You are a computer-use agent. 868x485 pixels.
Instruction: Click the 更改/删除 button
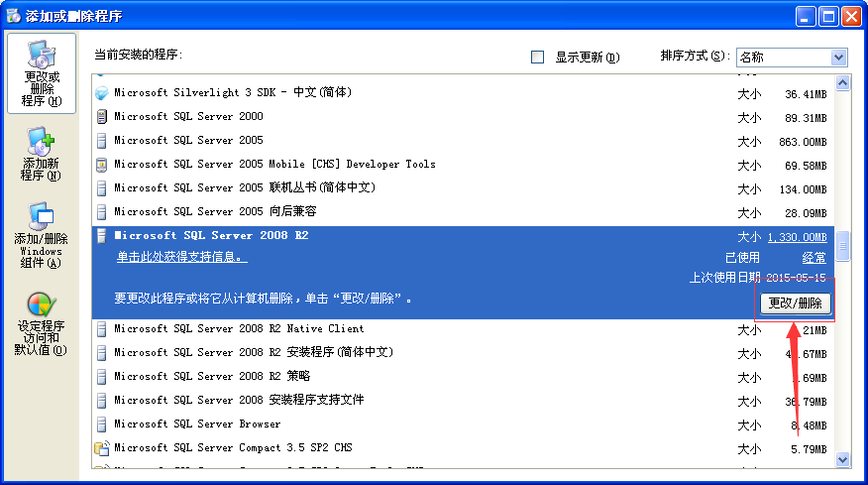tap(795, 303)
